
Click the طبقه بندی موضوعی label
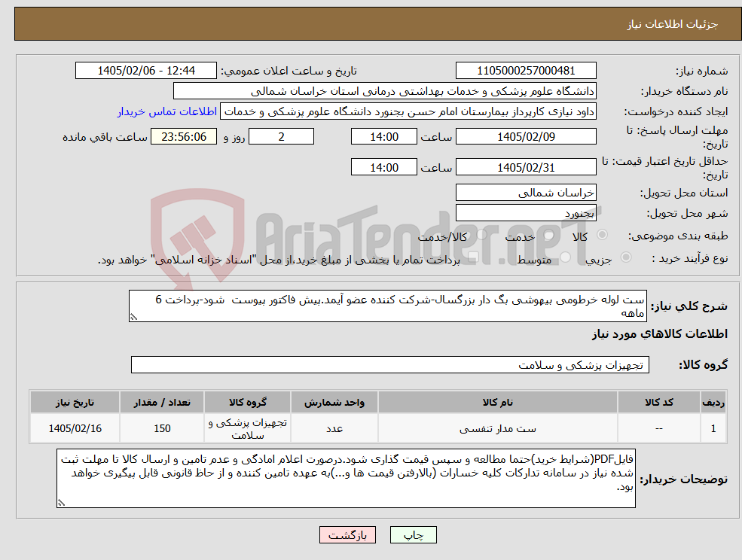(x=678, y=236)
